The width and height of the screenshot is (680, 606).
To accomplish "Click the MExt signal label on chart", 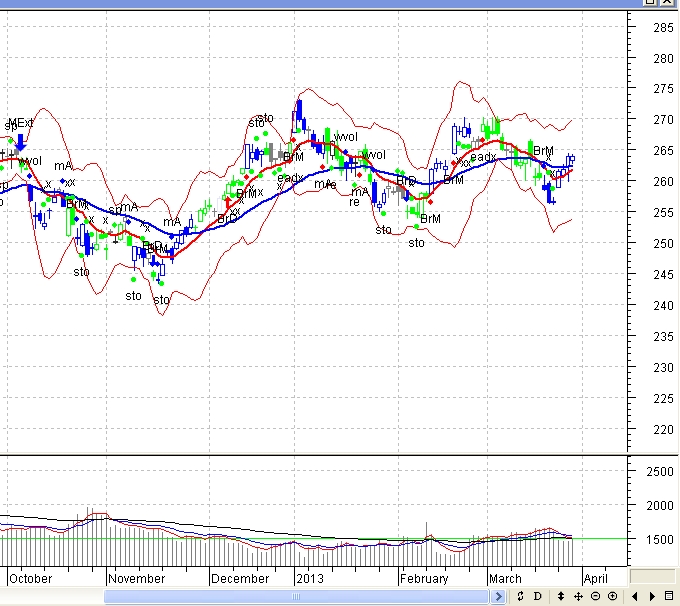I will 20,123.
